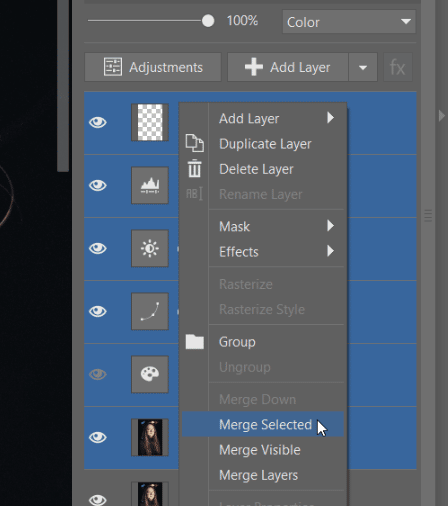Expand the Add Layer dropdown arrow

pos(363,67)
